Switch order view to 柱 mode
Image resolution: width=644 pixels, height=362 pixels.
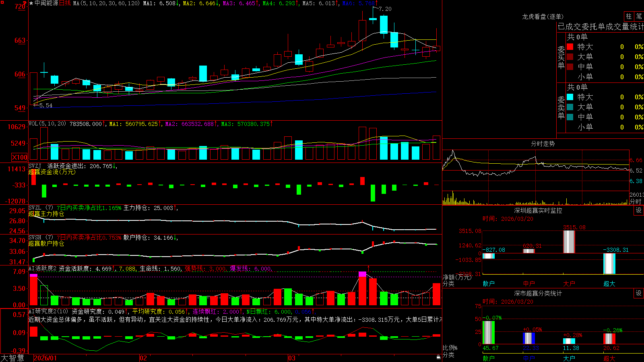629,16
